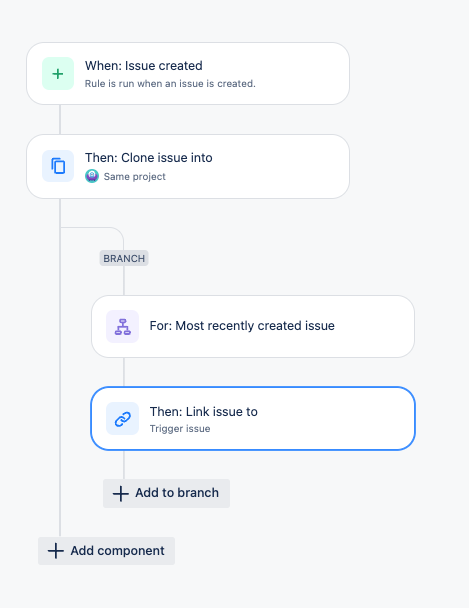Open the When: Issue created trigger card
Image resolution: width=469 pixels, height=608 pixels.
[188, 74]
